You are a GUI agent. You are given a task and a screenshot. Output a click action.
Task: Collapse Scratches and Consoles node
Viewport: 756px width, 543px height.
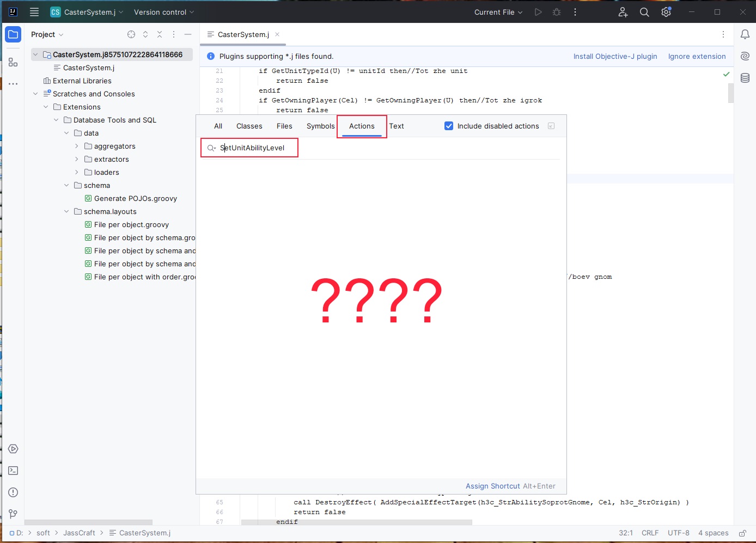click(36, 94)
